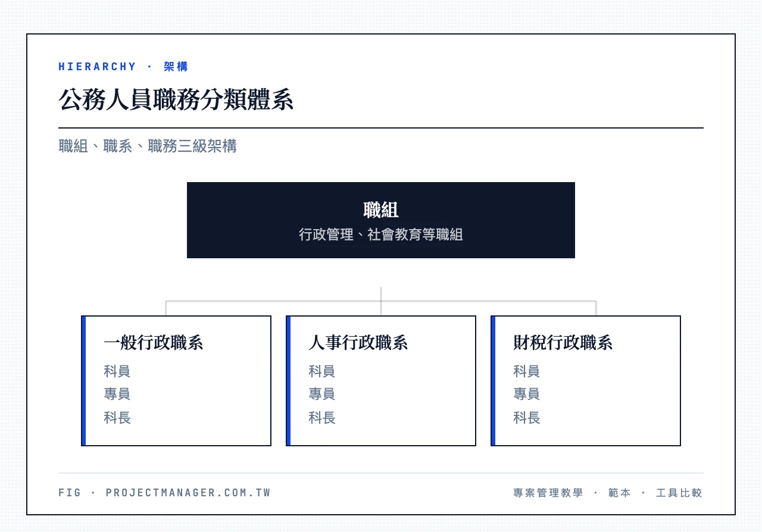Choose 科長 in the 財稅行政職系 card
Viewport: 762px width, 532px height.
(x=527, y=418)
